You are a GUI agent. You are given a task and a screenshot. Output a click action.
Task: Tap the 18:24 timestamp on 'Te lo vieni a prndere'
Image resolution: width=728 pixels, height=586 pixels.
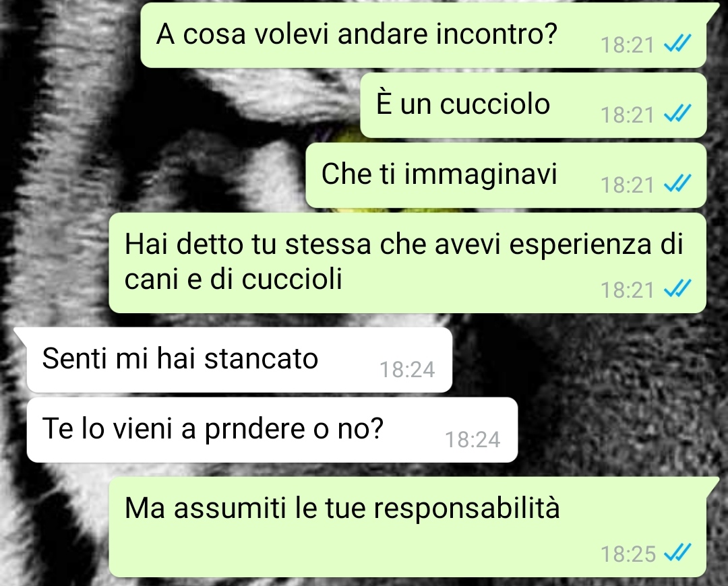[473, 440]
